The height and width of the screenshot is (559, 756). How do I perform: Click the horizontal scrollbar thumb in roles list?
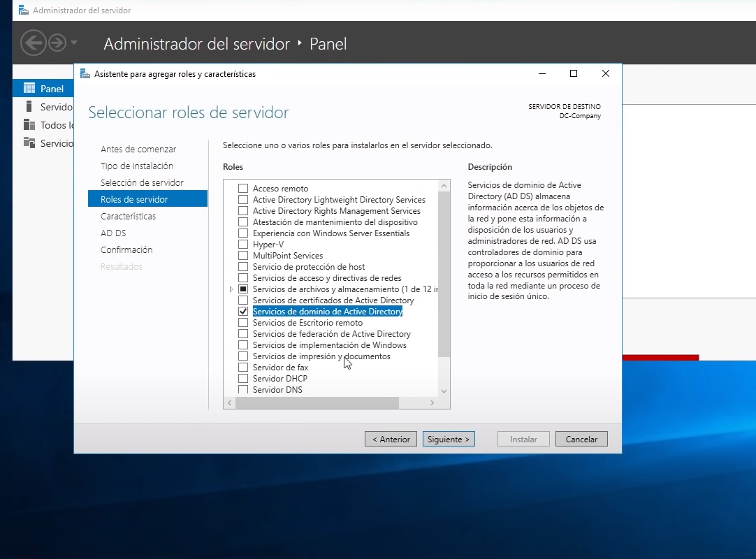coord(317,402)
